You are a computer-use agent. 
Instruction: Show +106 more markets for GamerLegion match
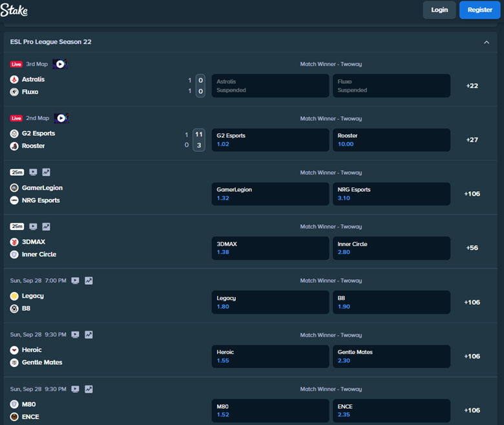[x=472, y=194]
